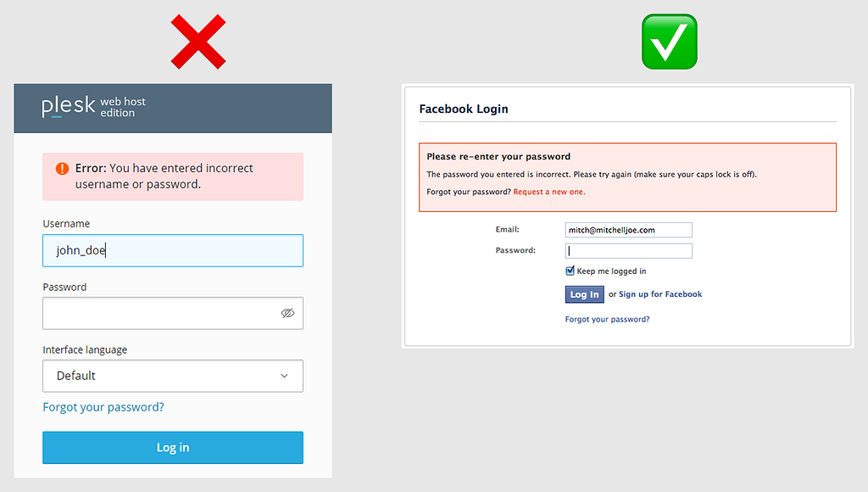Click the red Request a new one link

(549, 192)
